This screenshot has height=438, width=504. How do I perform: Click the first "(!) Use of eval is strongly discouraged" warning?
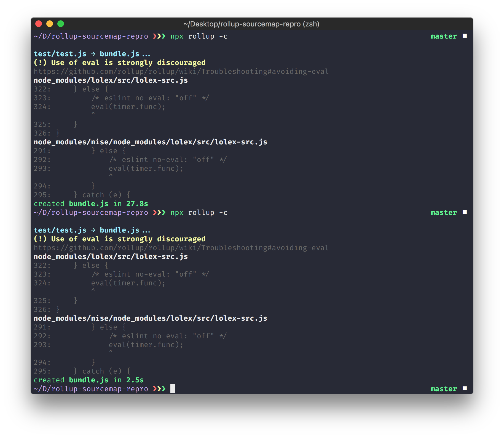(120, 63)
